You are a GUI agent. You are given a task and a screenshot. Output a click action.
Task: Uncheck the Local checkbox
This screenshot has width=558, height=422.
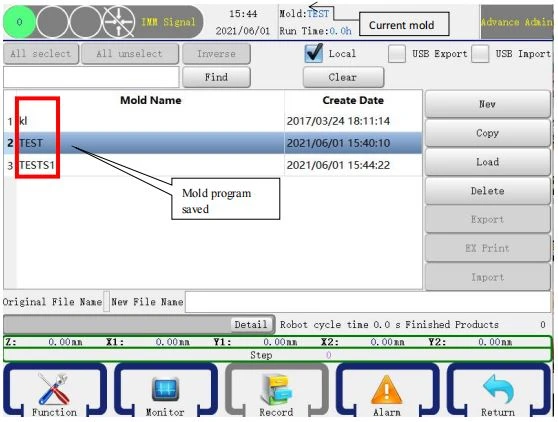tap(314, 54)
